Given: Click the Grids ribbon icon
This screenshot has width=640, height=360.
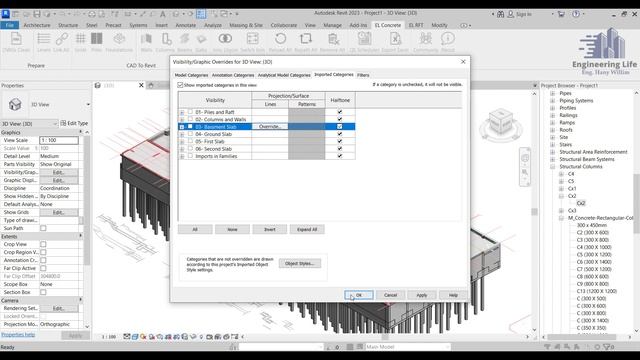Looking at the screenshot, I should pyautogui.click(x=80, y=39).
